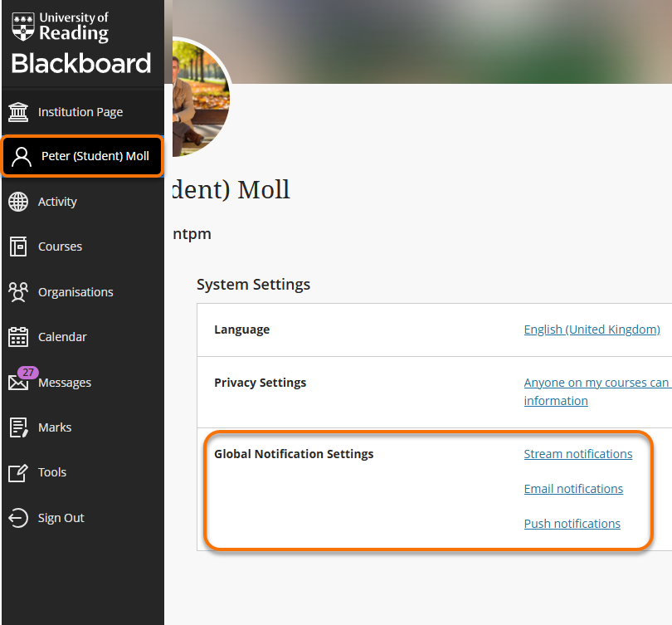
Task: Open the Calendar
Action: [x=64, y=336]
